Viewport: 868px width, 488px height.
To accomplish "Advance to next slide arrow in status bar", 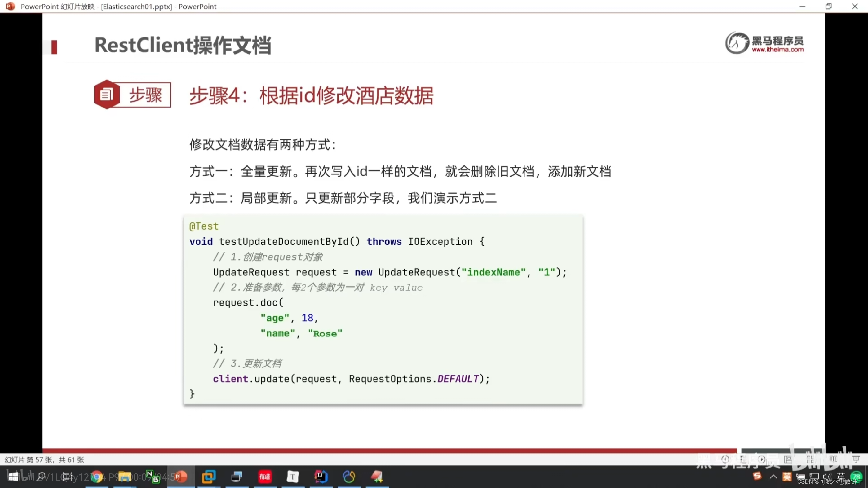I will click(762, 459).
